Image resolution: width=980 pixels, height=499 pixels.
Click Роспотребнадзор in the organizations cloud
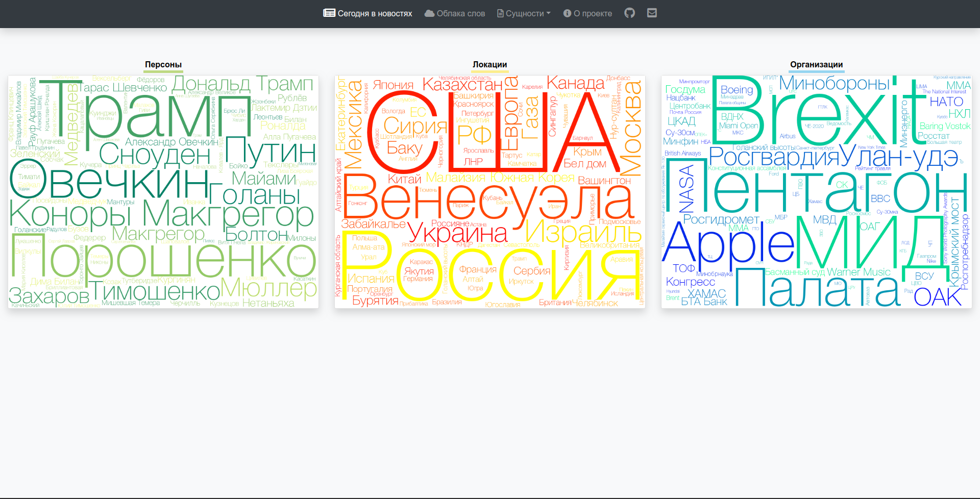click(x=964, y=252)
